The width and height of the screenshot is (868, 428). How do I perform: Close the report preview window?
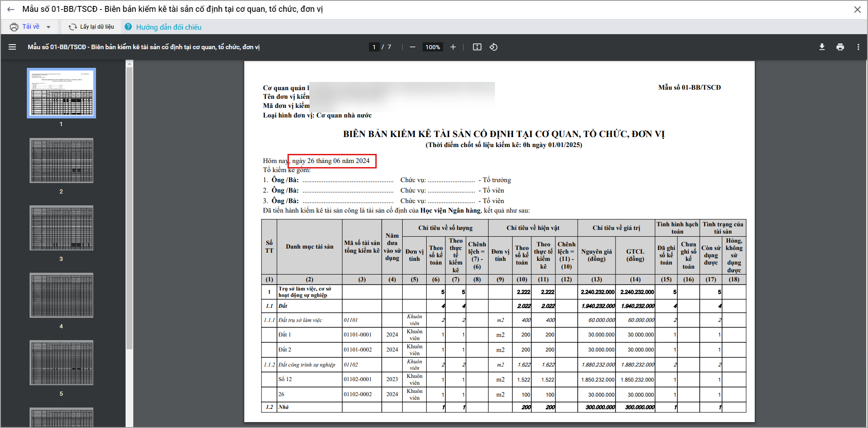tap(857, 10)
